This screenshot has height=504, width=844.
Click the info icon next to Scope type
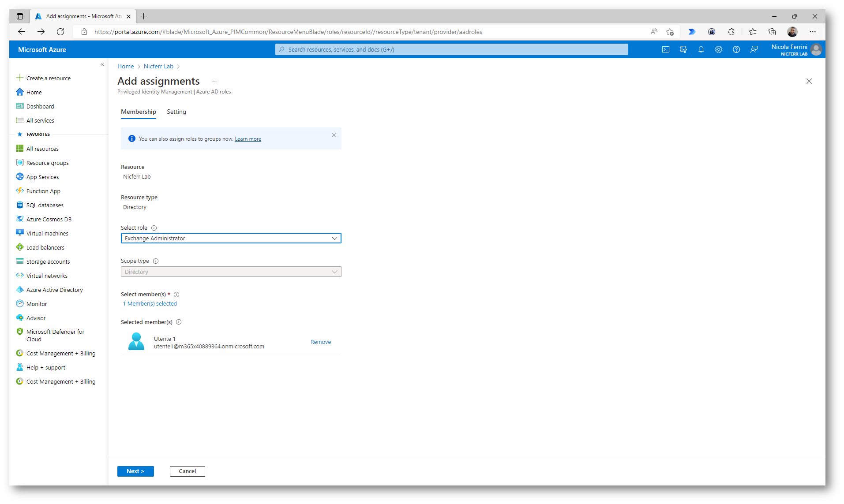pyautogui.click(x=156, y=261)
